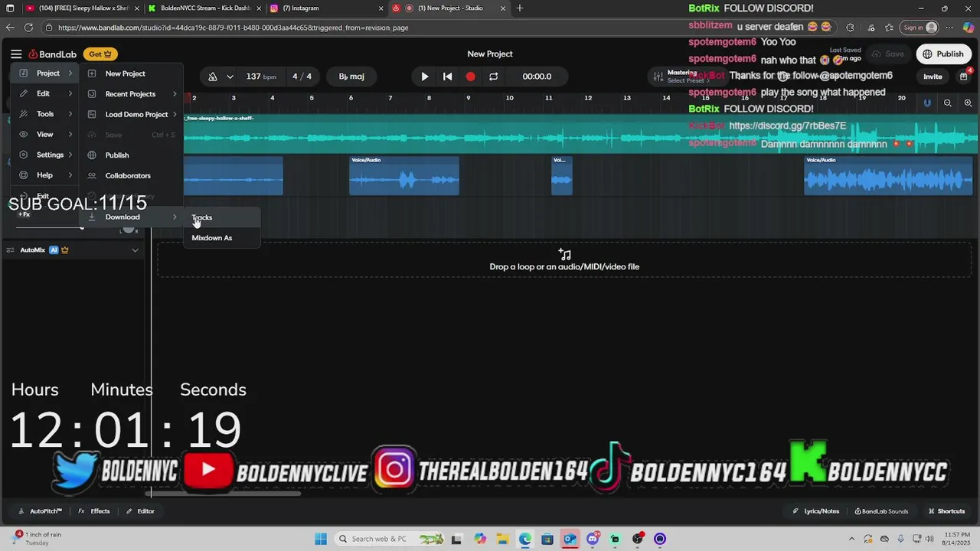This screenshot has height=551, width=980.
Task: Expand the Download submenu
Action: click(131, 217)
